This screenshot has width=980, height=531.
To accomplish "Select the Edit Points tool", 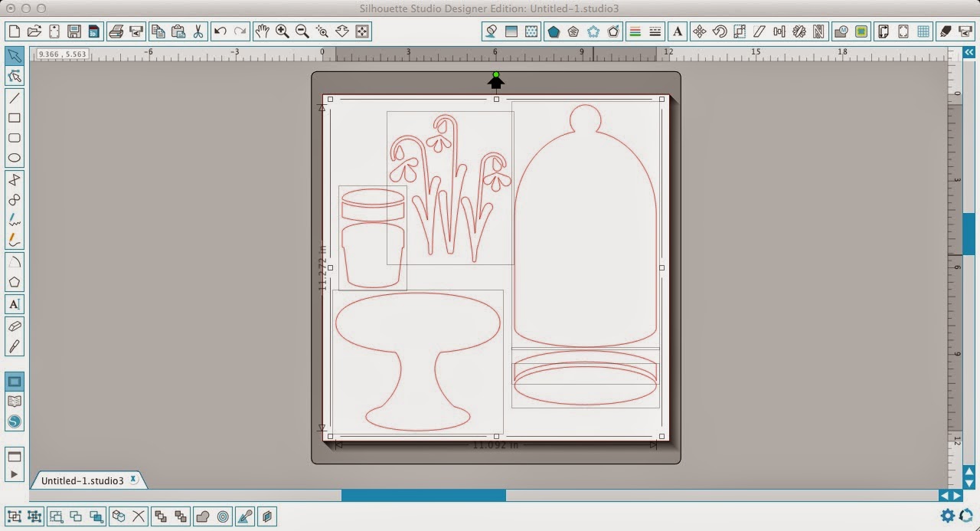I will (x=14, y=76).
